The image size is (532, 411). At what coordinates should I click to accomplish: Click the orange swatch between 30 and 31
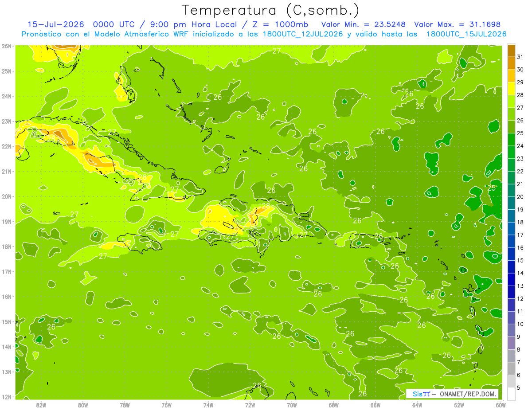pos(511,63)
